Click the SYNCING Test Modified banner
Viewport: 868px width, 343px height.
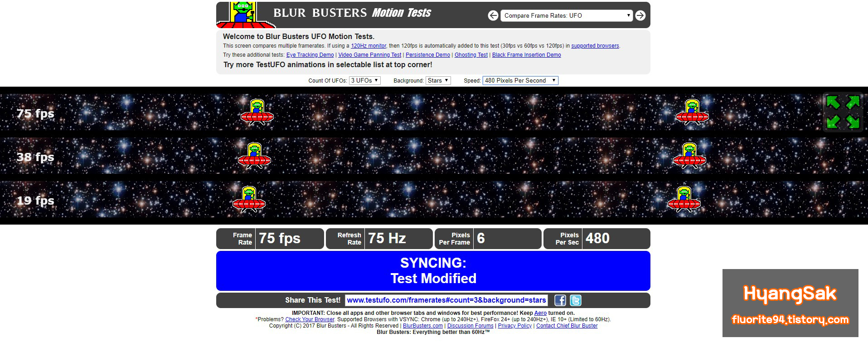coord(433,271)
